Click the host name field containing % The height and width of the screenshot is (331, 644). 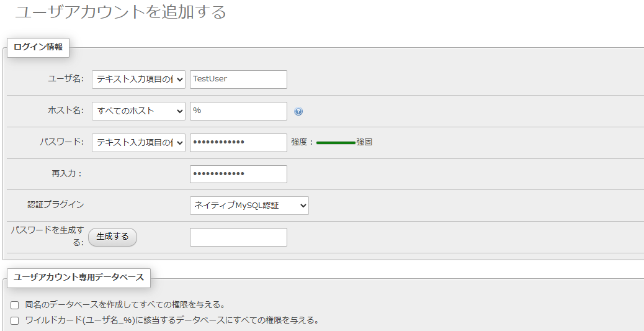pyautogui.click(x=238, y=111)
